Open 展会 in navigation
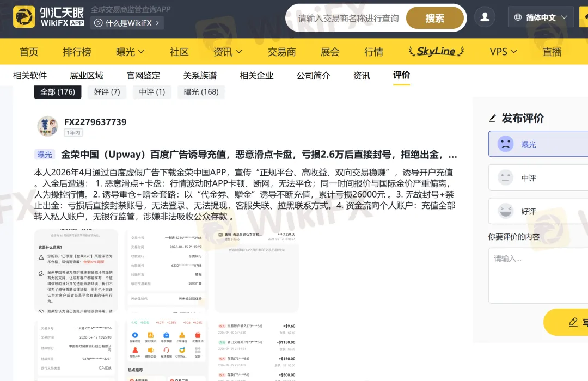Screen dimensions: 588x381 pyautogui.click(x=330, y=52)
